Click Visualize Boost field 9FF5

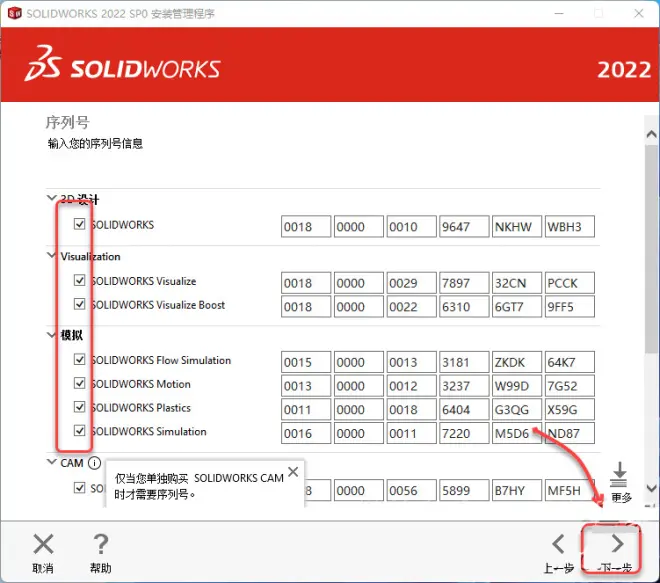[x=570, y=306]
